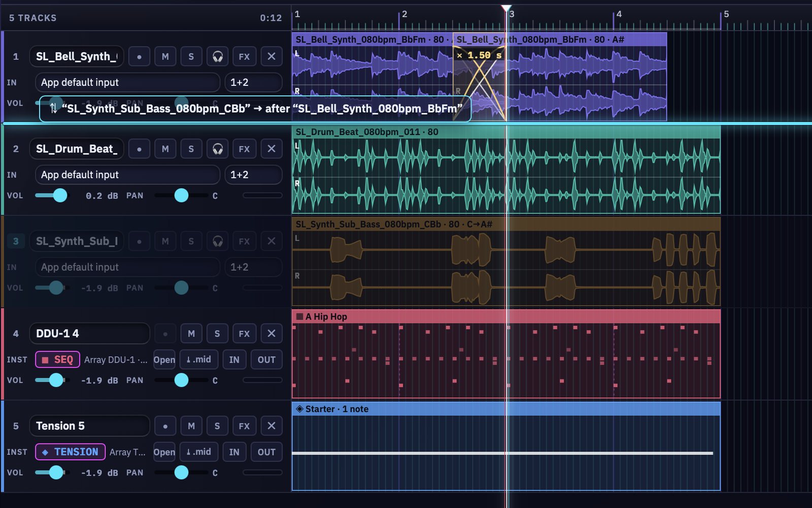812x508 pixels.
Task: Mute the DDU-1 4 track
Action: [x=191, y=334]
